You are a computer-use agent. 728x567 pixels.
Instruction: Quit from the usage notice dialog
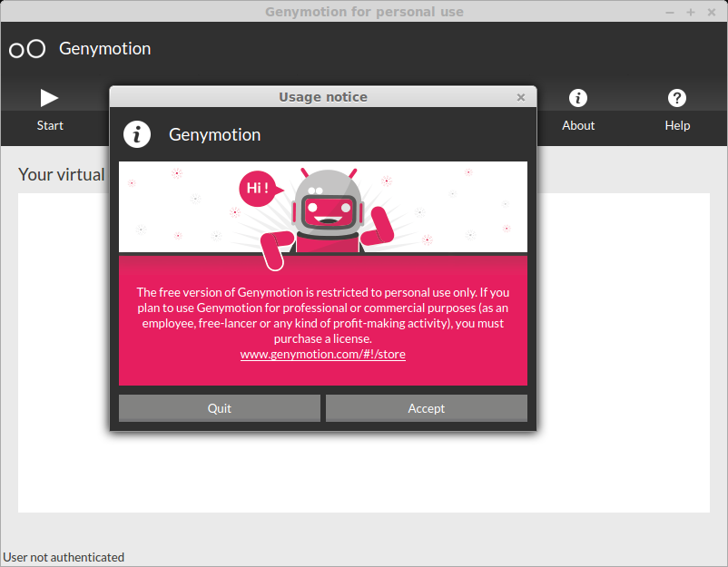[219, 408]
